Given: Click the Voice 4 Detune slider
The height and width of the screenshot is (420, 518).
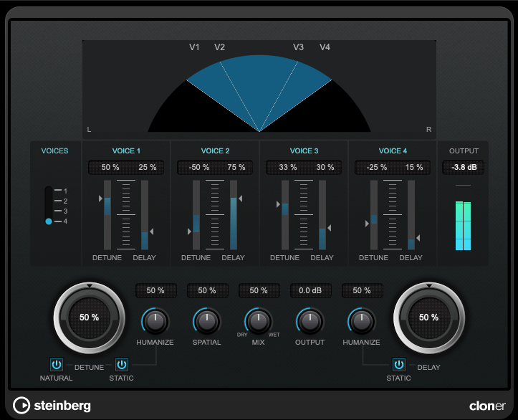Looking at the screenshot, I should 374,214.
